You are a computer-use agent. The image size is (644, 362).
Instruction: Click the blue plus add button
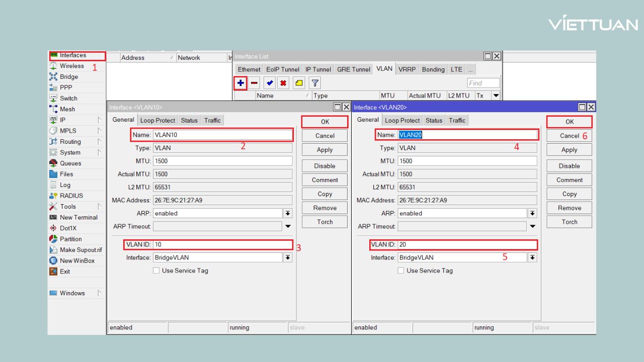click(240, 83)
